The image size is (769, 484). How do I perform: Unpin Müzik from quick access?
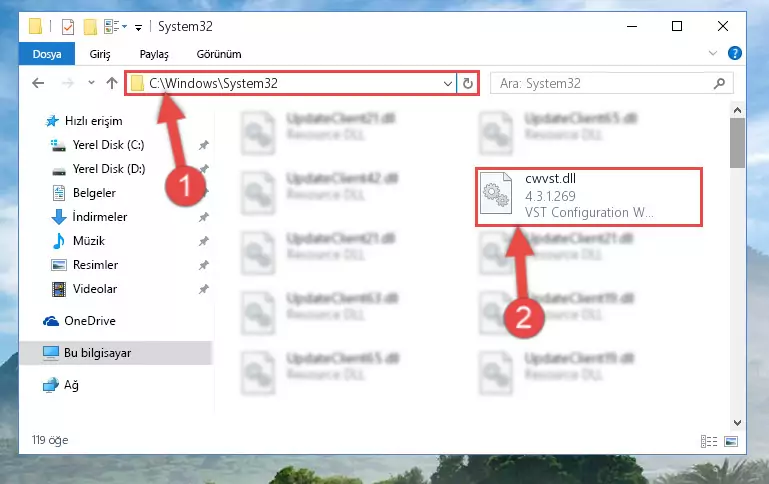pyautogui.click(x=204, y=241)
